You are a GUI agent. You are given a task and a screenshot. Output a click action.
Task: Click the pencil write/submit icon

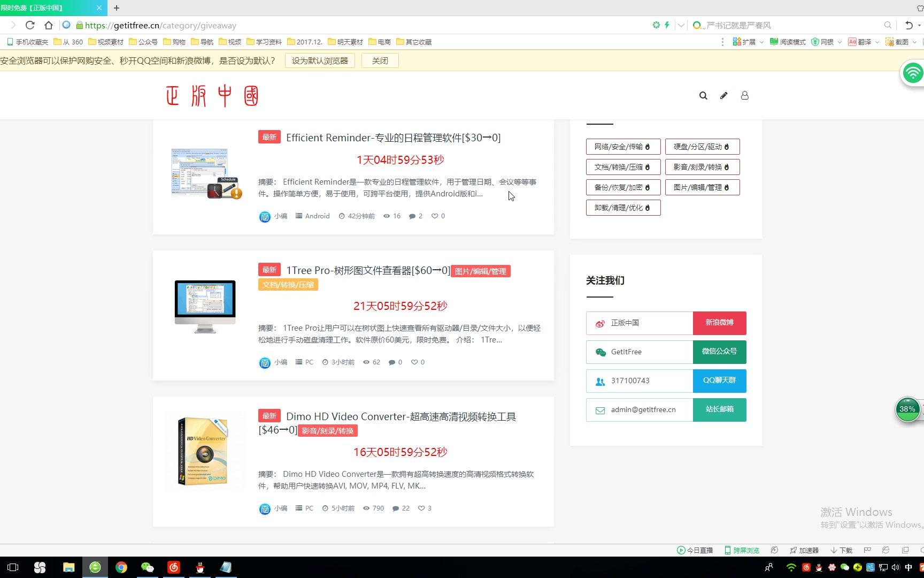[x=724, y=95]
